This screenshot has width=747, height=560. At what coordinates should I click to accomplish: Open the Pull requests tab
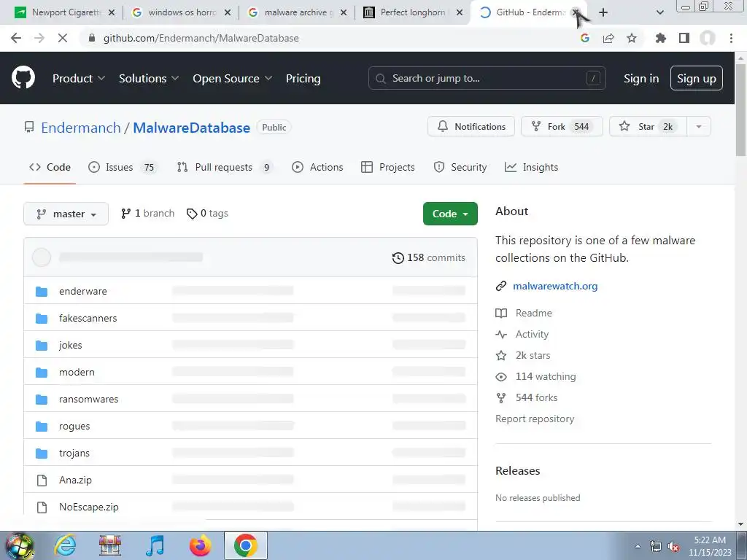pos(225,167)
